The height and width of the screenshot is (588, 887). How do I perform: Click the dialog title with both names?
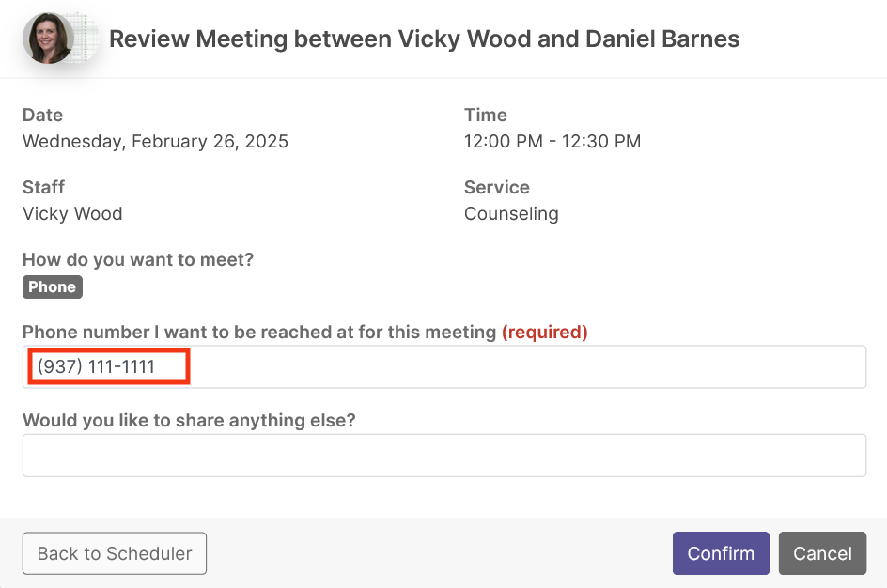pos(425,39)
